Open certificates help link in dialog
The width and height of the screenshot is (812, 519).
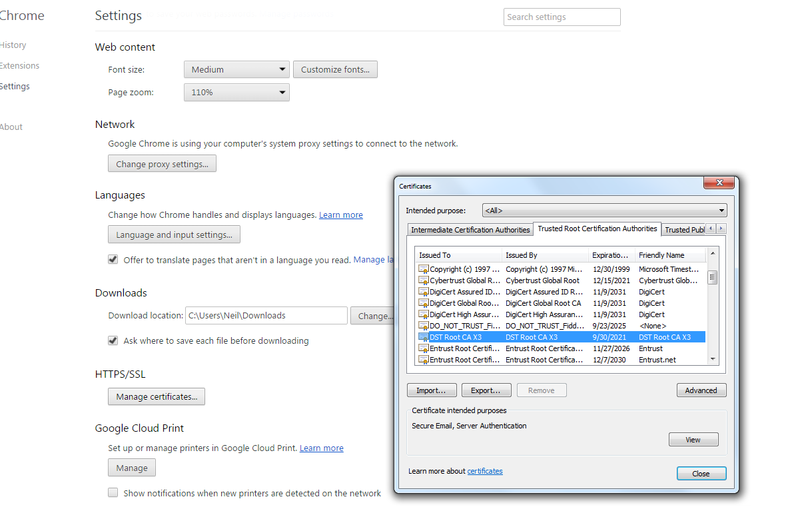point(485,471)
